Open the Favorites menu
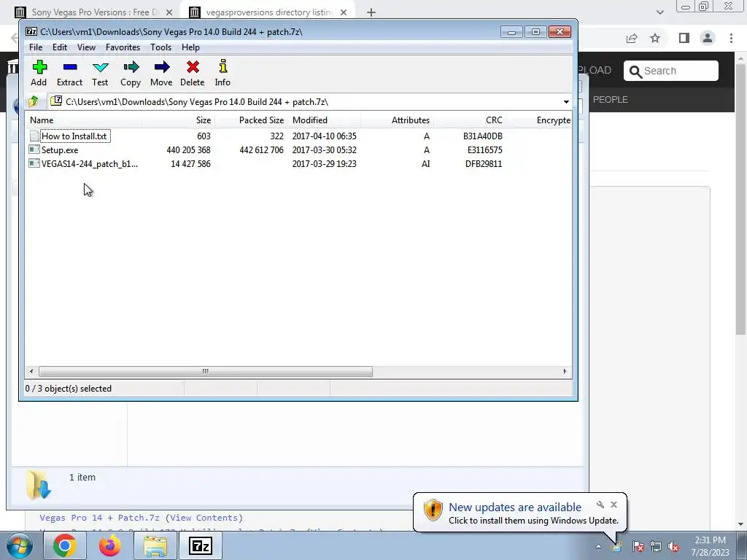The image size is (747, 560). pyautogui.click(x=123, y=47)
